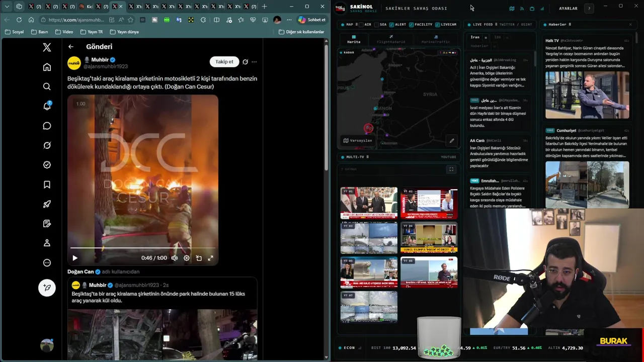This screenshot has width=644, height=362.
Task: Open the Yayın dünya bookmarks folder
Action: coord(124,32)
